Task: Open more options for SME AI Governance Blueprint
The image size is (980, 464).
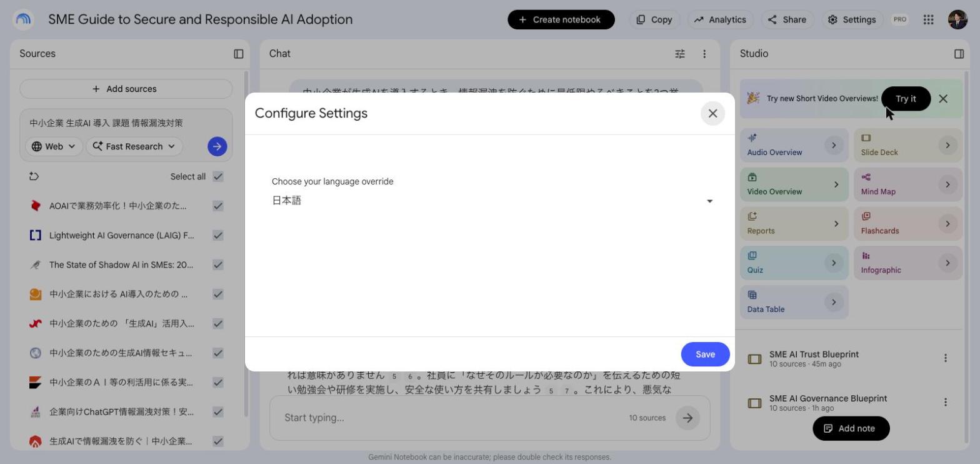Action: tap(945, 402)
